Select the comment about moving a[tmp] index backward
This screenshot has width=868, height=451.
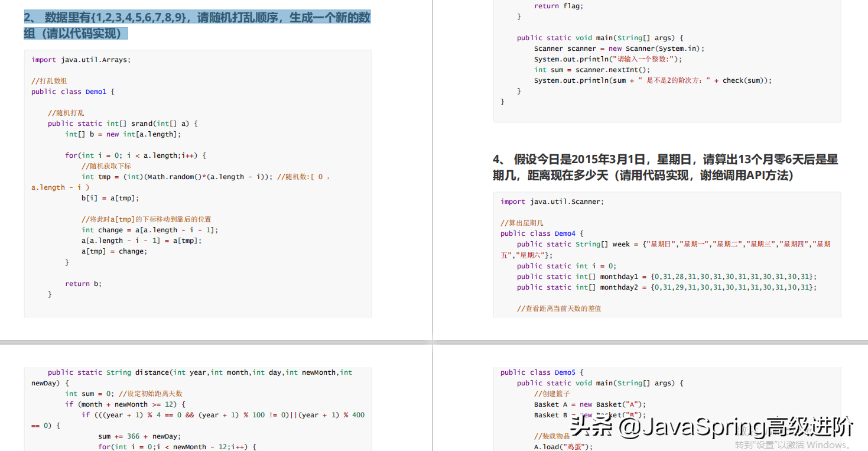tap(147, 219)
